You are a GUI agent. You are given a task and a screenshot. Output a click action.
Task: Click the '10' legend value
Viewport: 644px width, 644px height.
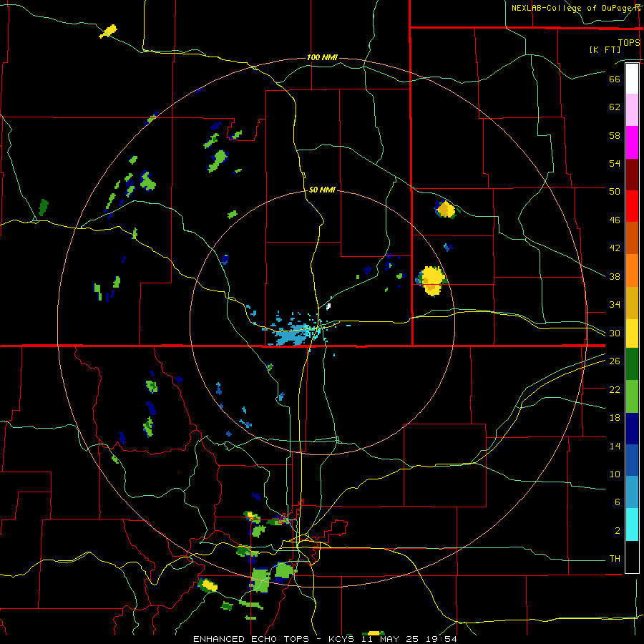point(615,474)
